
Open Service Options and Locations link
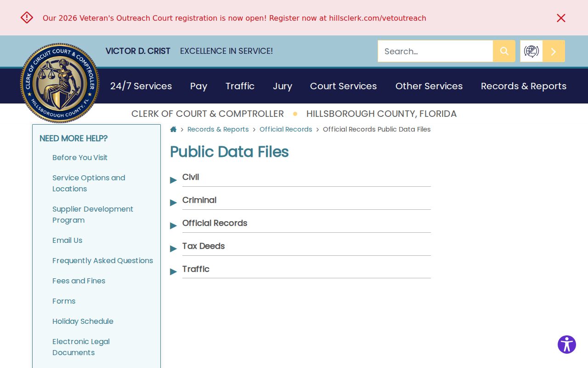pyautogui.click(x=89, y=183)
